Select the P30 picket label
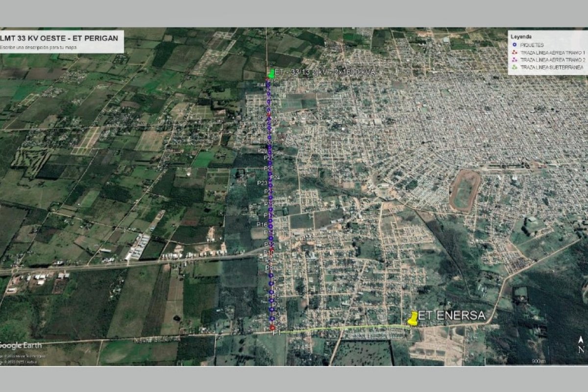The image size is (588, 392). (268, 143)
